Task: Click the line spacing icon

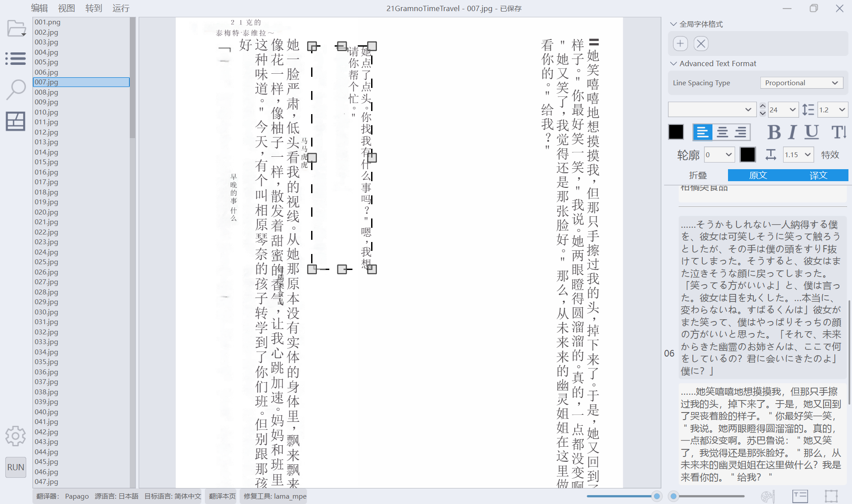Action: (x=808, y=110)
